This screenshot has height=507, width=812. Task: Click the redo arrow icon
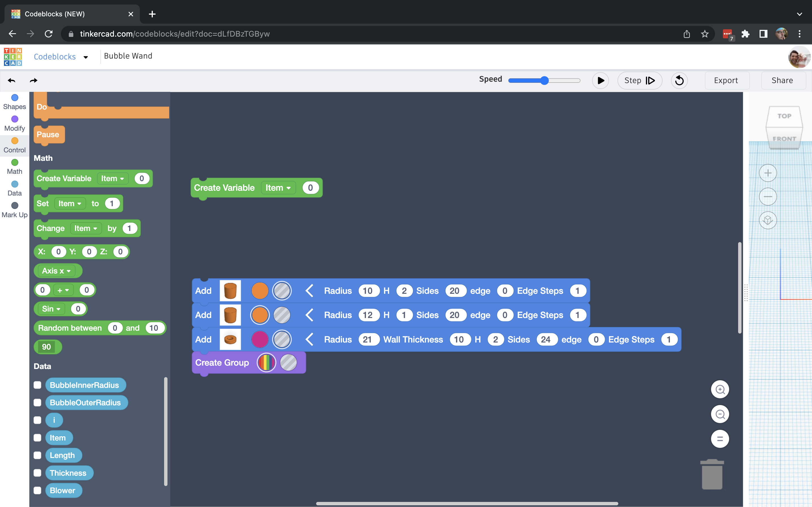[34, 81]
